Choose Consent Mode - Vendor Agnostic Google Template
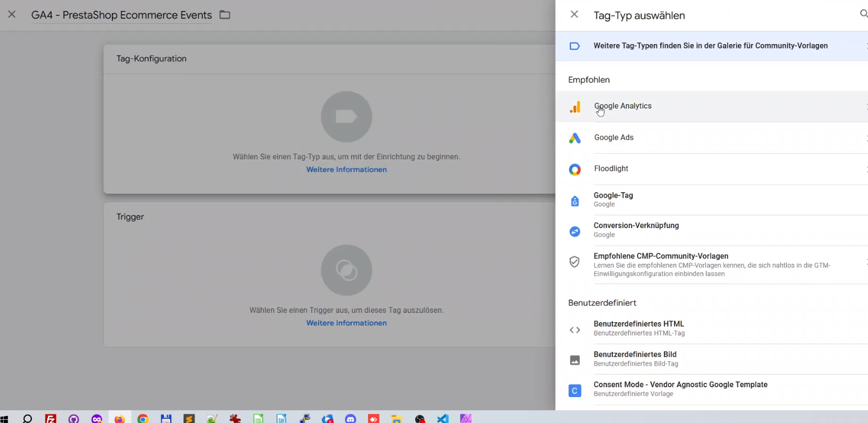Image resolution: width=868 pixels, height=423 pixels. (711, 389)
